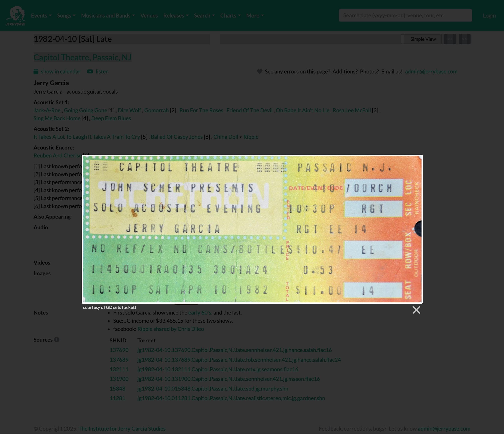Expand the Charts dropdown
This screenshot has width=504, height=434.
231,16
